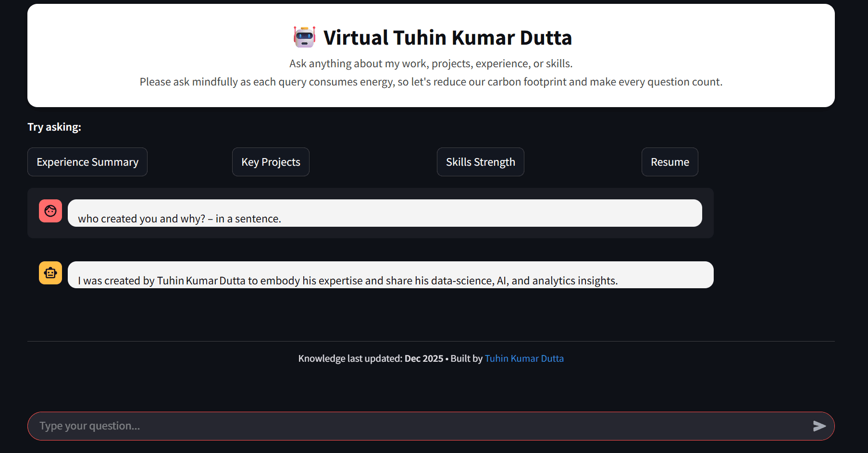Choose the Key Projects suggestion
Screen dimensions: 868x453
(x=271, y=162)
